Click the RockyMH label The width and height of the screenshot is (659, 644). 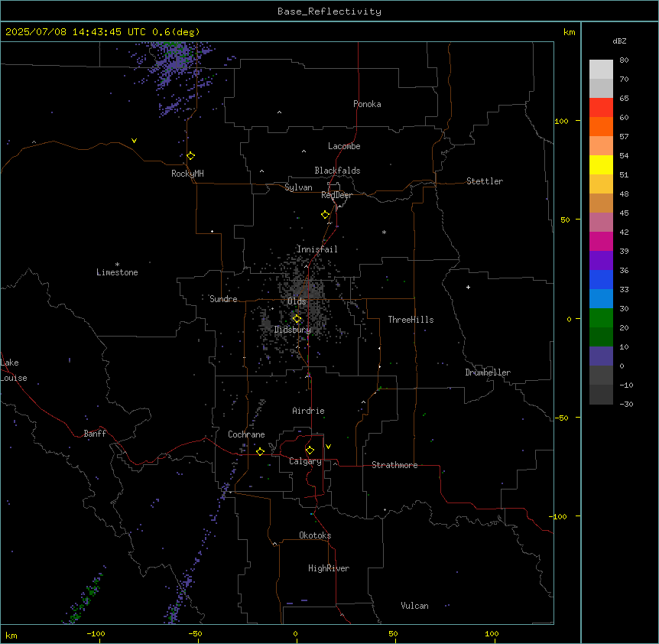click(x=187, y=174)
